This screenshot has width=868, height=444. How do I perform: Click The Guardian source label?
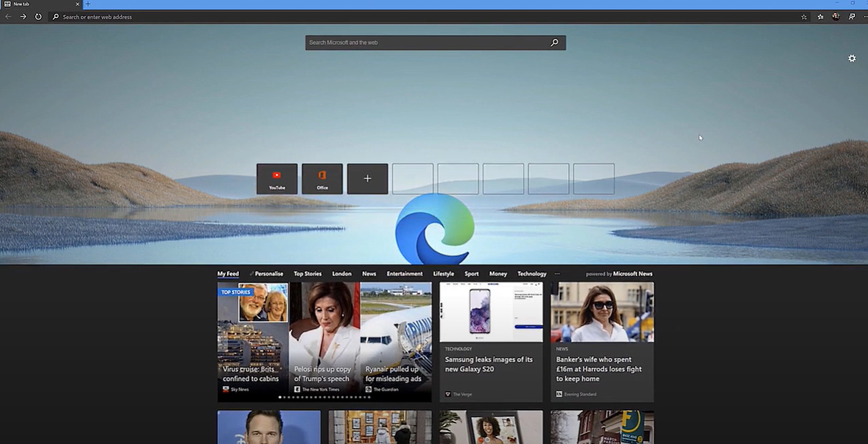(386, 390)
